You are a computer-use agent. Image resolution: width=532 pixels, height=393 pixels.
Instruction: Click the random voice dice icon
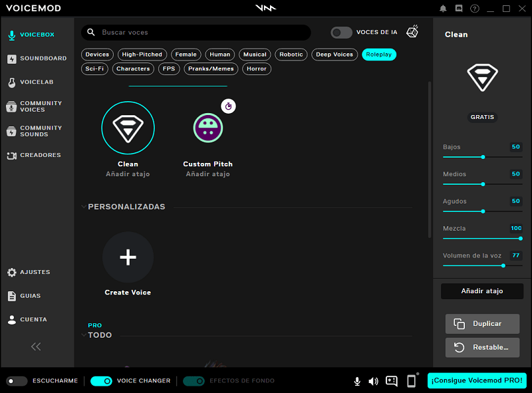(x=412, y=31)
